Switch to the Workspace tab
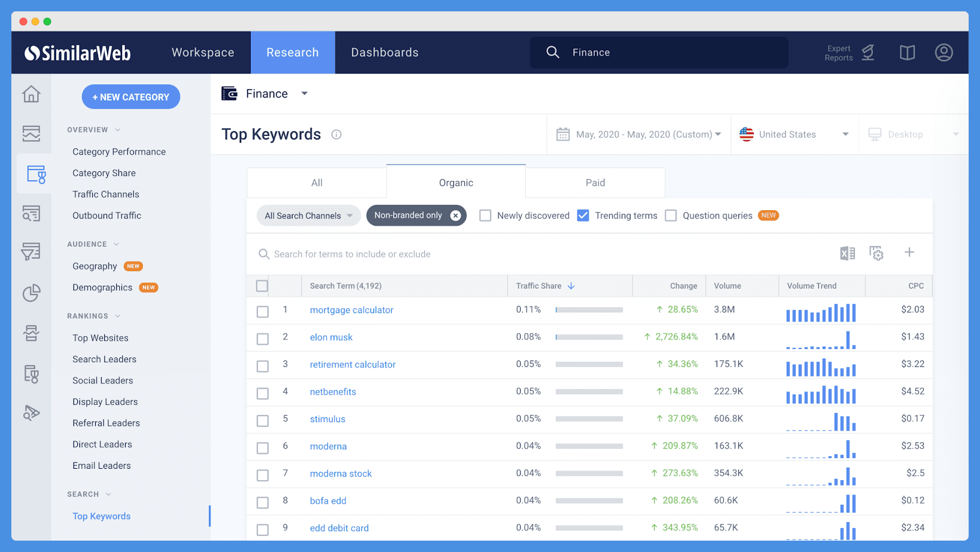 pos(203,53)
